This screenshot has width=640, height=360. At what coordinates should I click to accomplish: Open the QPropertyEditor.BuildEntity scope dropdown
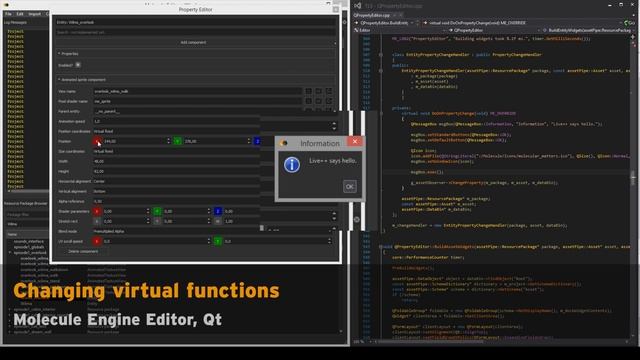[x=385, y=23]
